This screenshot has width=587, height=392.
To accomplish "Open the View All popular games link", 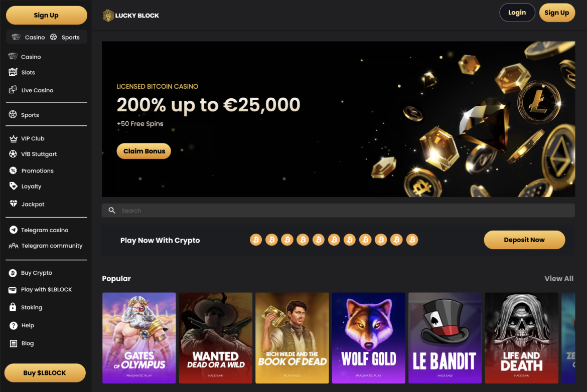I will pyautogui.click(x=558, y=278).
